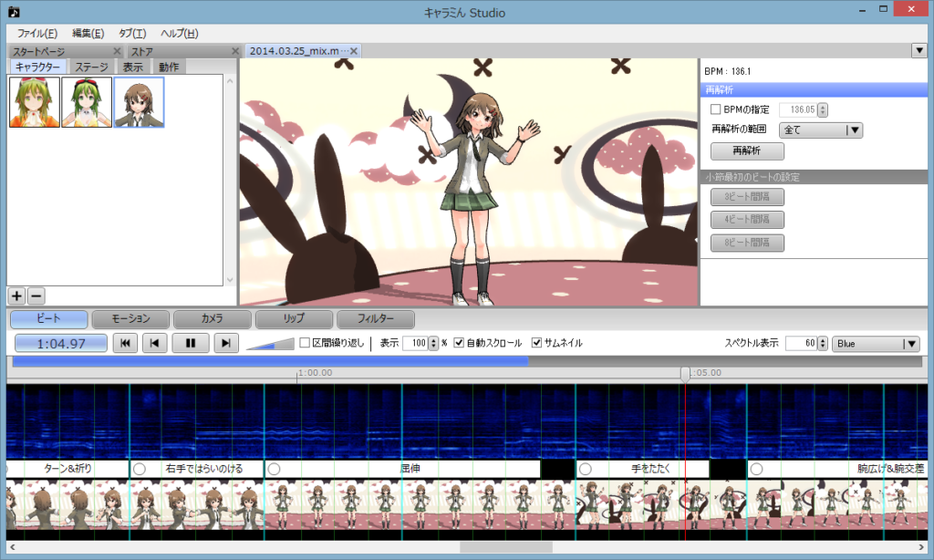Click the volume slider next to playback controls
This screenshot has height=560, width=934.
pyautogui.click(x=270, y=343)
